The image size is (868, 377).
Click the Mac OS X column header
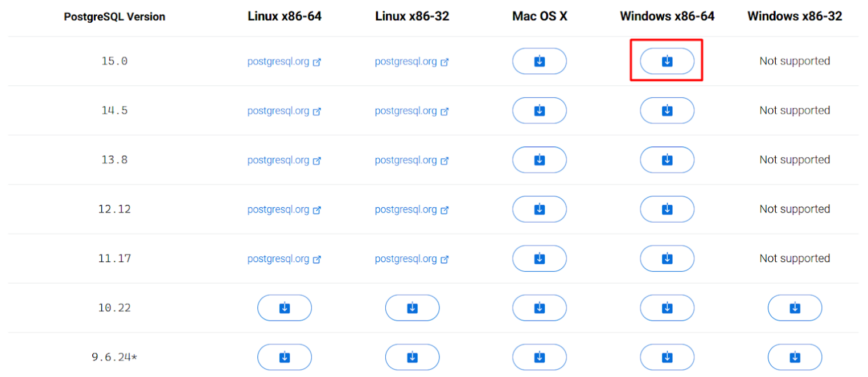[539, 17]
